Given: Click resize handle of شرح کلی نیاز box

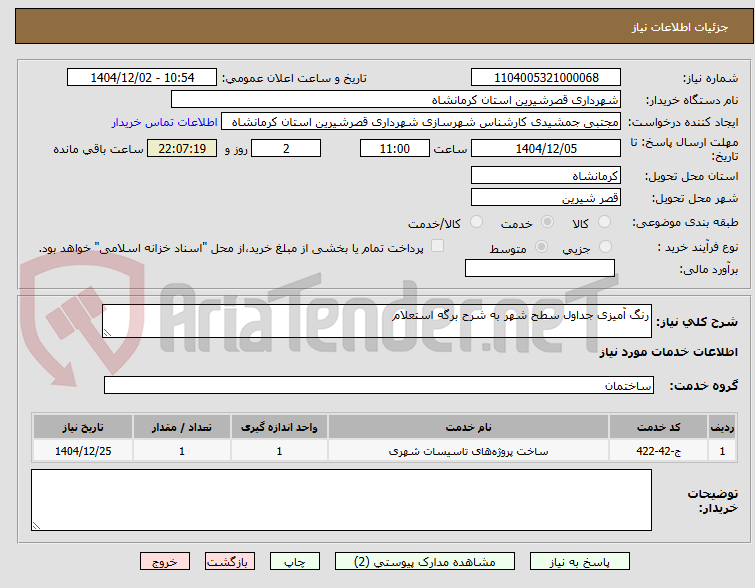Looking at the screenshot, I should 107,333.
